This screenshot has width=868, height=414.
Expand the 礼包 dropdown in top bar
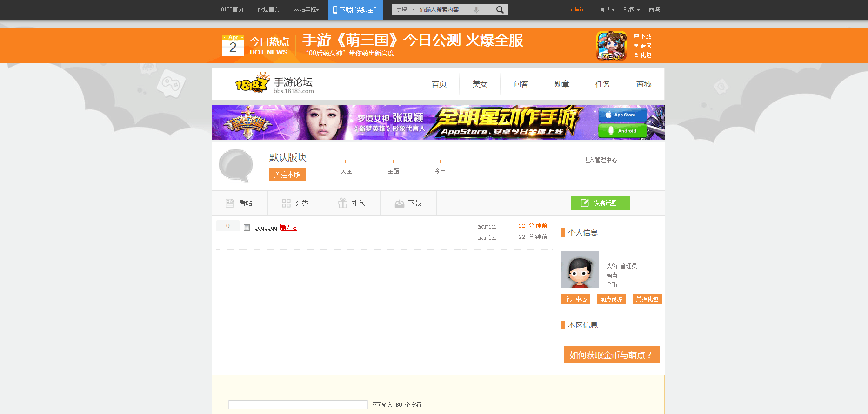tap(631, 10)
